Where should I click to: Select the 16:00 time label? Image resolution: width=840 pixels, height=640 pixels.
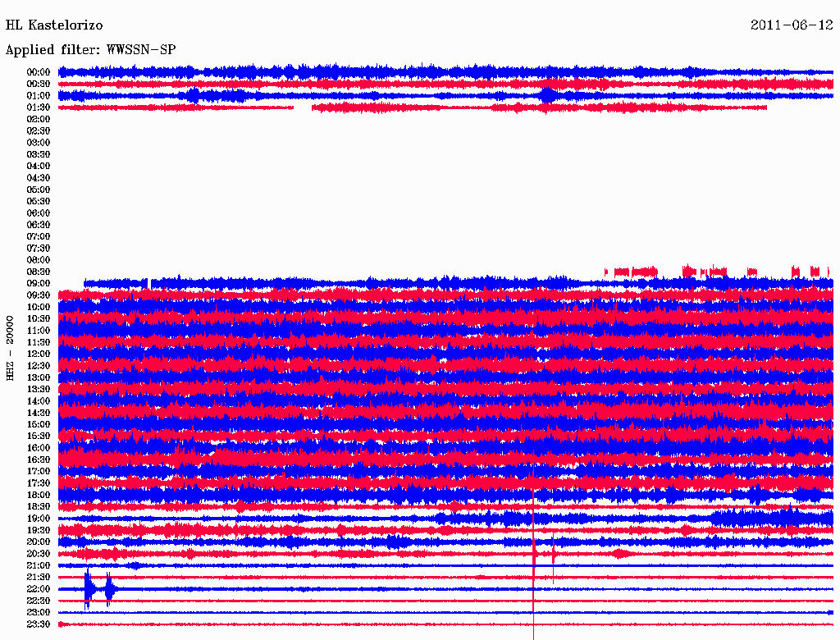[39, 448]
